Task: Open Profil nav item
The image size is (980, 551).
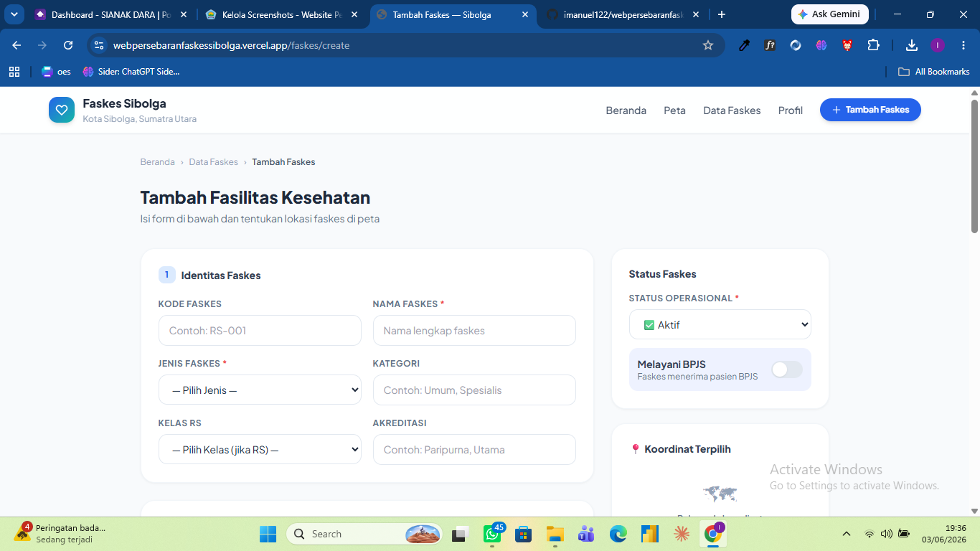Action: coord(791,110)
